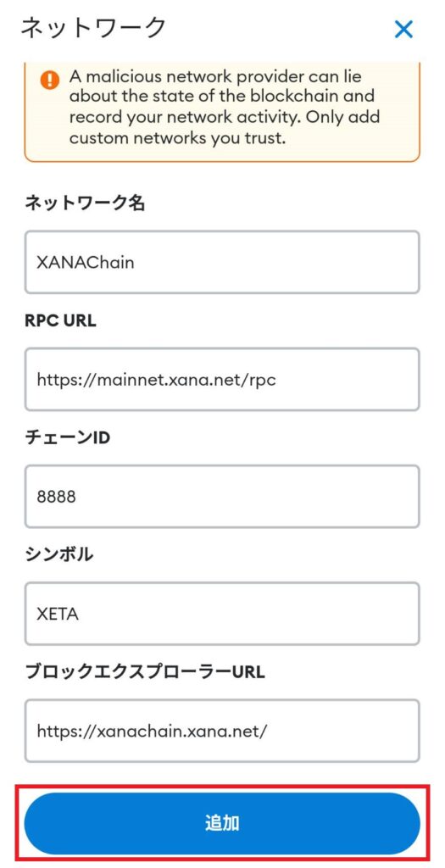Click the blue 追加 button
The image size is (445, 868).
point(222,823)
